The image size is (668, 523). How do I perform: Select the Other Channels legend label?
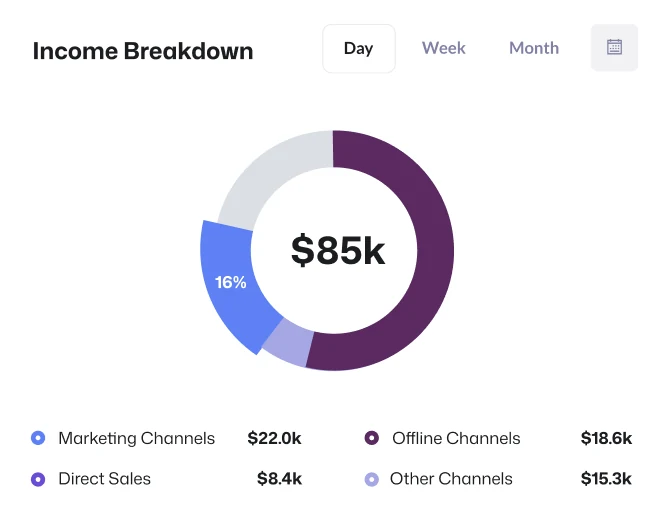coord(451,479)
